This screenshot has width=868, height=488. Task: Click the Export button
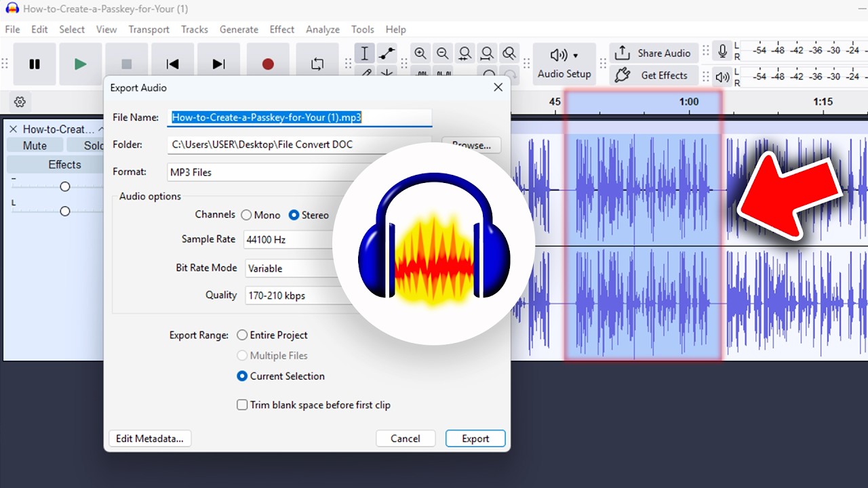click(x=475, y=439)
